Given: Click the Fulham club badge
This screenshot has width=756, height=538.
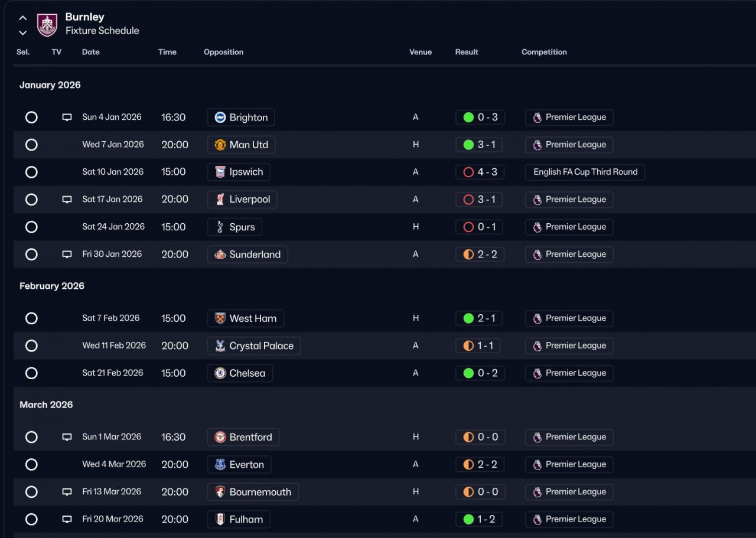Looking at the screenshot, I should tap(220, 520).
